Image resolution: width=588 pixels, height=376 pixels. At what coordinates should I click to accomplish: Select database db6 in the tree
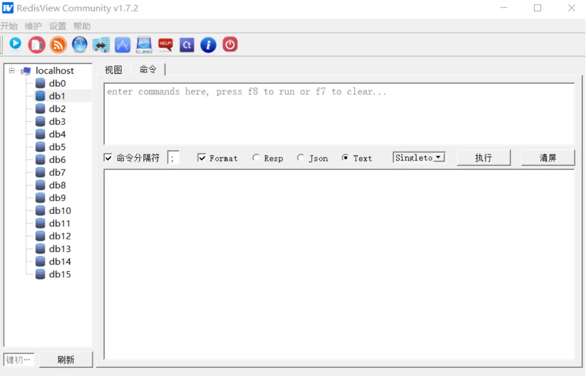(57, 160)
